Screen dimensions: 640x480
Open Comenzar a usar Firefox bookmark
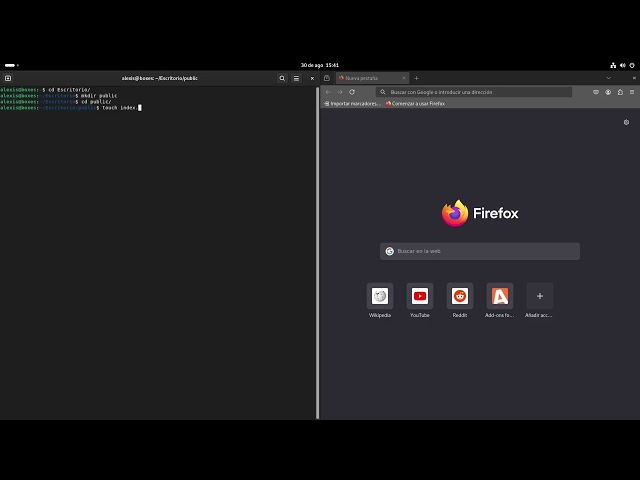(x=415, y=104)
